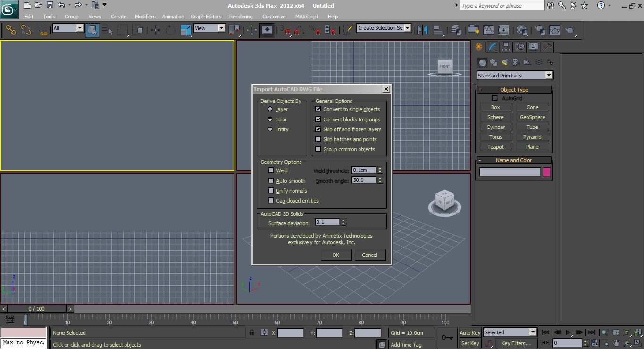Viewport: 644px width, 349px height.
Task: Cancel the DWG import dialog
Action: 369,255
